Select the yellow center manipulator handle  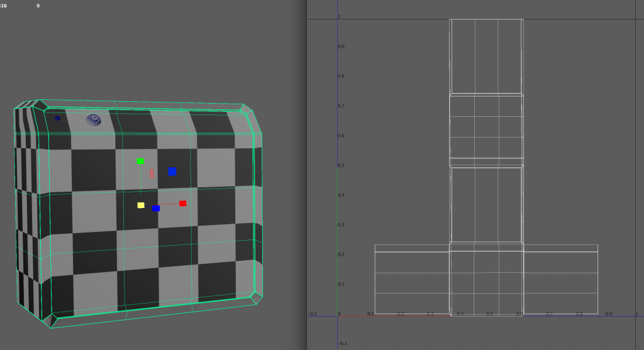tap(141, 205)
